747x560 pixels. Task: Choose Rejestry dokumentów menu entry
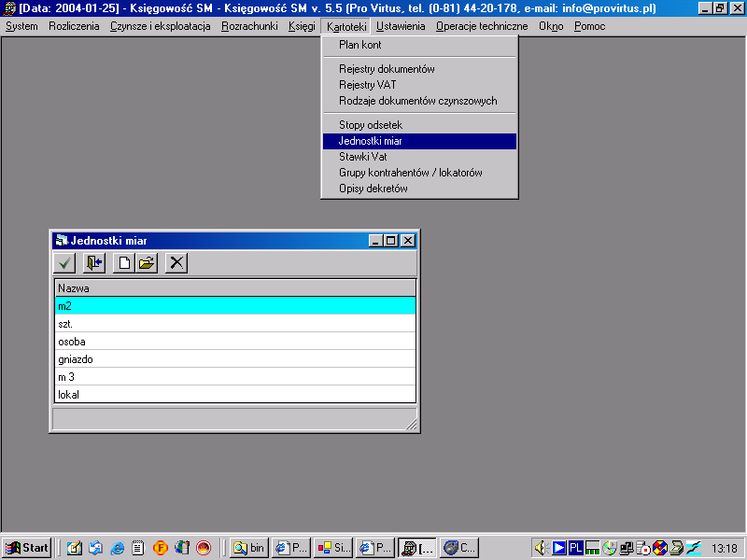(x=419, y=69)
